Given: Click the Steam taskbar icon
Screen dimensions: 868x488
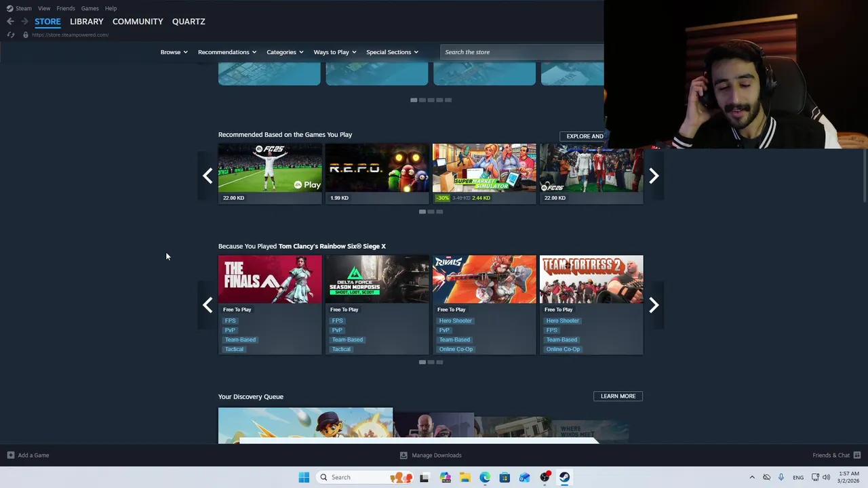Looking at the screenshot, I should [x=564, y=477].
